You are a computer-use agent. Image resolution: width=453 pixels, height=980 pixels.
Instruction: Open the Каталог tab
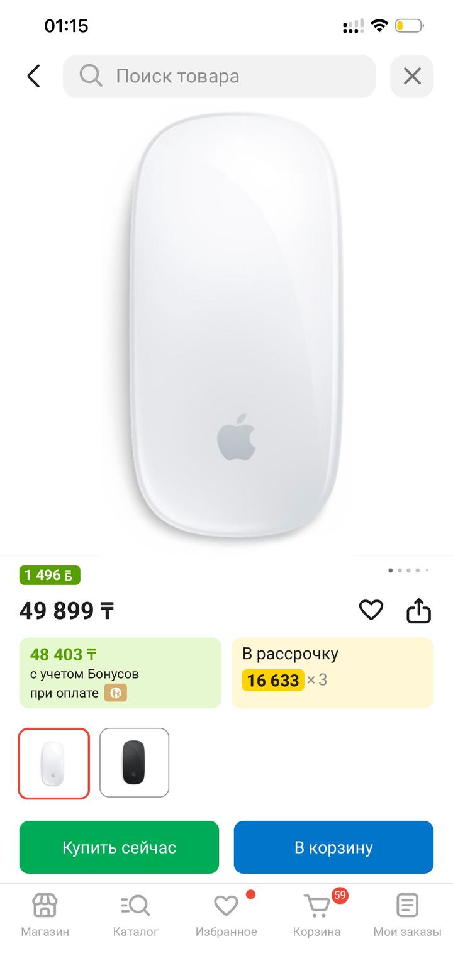135,915
